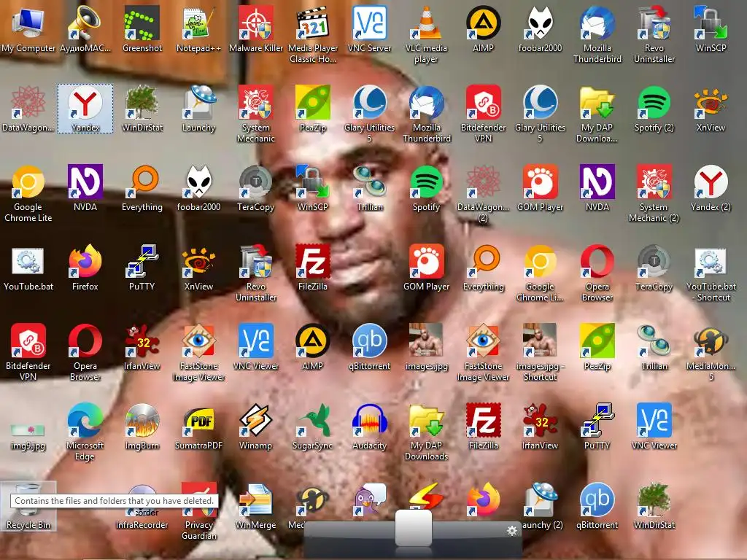
Task: Open the Pidgin purple bird icon
Action: point(369,500)
